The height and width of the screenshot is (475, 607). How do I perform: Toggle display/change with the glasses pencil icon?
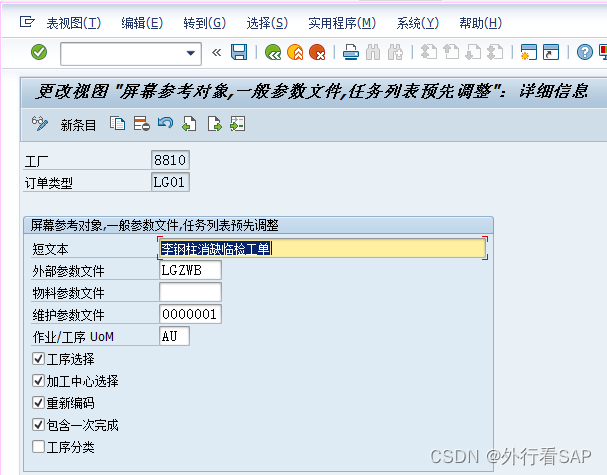click(x=40, y=124)
